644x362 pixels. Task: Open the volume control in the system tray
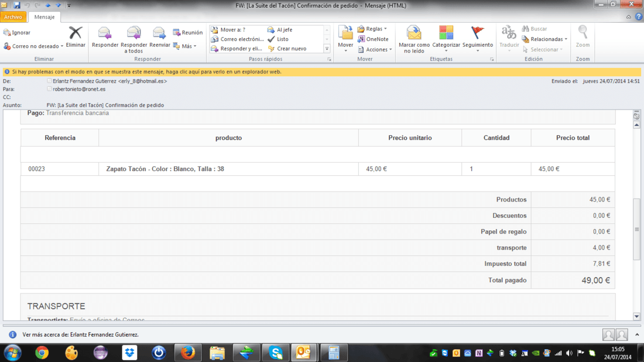point(569,353)
